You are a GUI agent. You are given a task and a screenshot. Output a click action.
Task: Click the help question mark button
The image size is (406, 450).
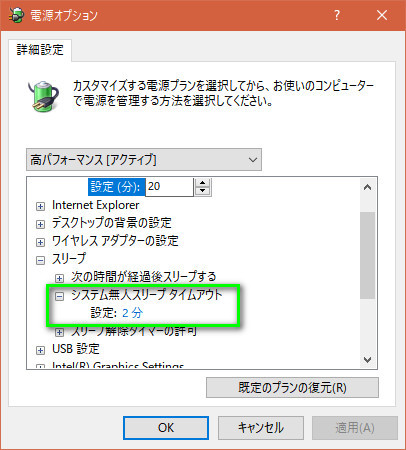(x=337, y=15)
